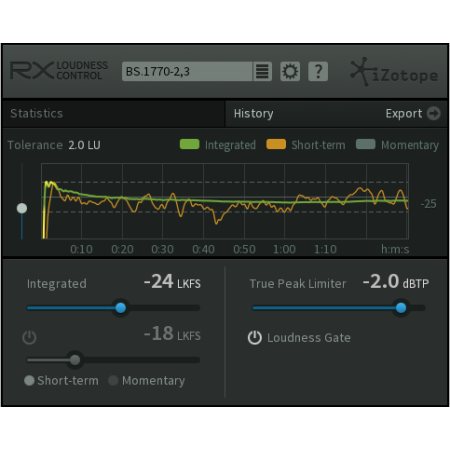
Task: Click the vertical tolerance slider knob
Action: pyautogui.click(x=22, y=208)
